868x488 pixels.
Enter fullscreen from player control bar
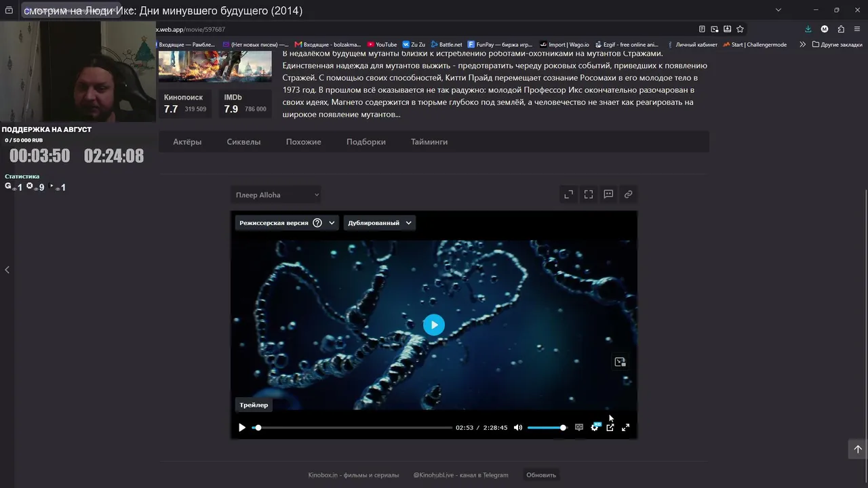click(626, 428)
